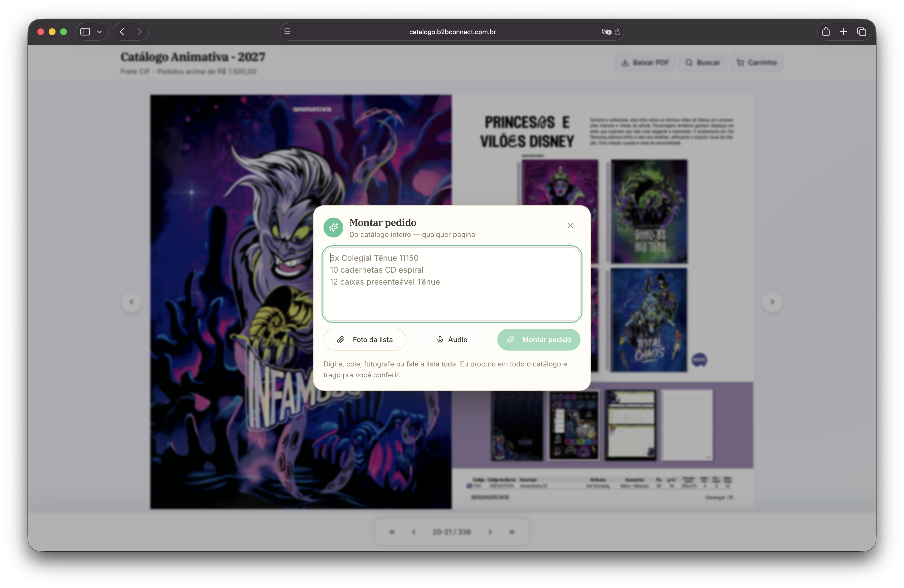The height and width of the screenshot is (588, 904).
Task: Attach a photo via Foto da lista
Action: tap(365, 340)
